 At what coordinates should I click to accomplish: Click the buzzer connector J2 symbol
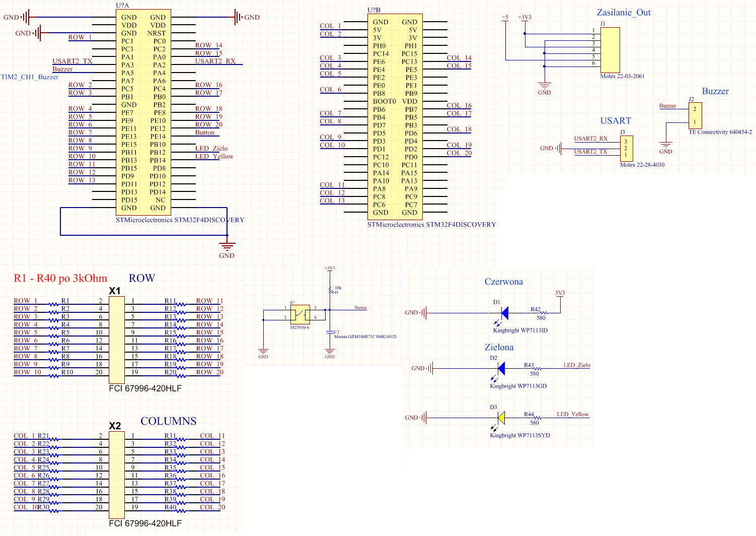[x=696, y=115]
